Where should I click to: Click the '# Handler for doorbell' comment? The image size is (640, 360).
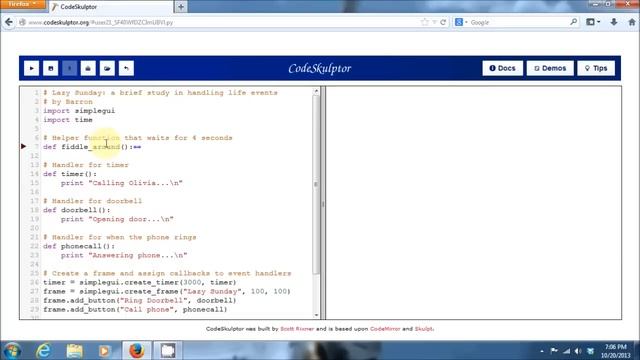pos(93,201)
